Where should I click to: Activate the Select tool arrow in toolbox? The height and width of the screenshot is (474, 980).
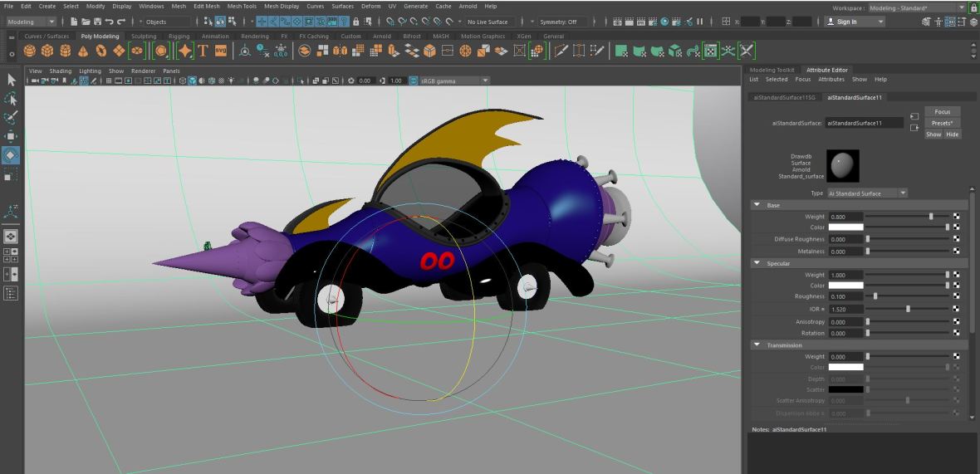pyautogui.click(x=12, y=81)
